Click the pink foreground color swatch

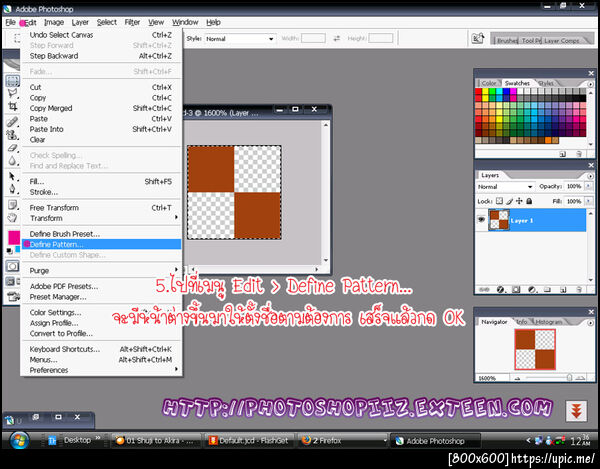(x=13, y=236)
